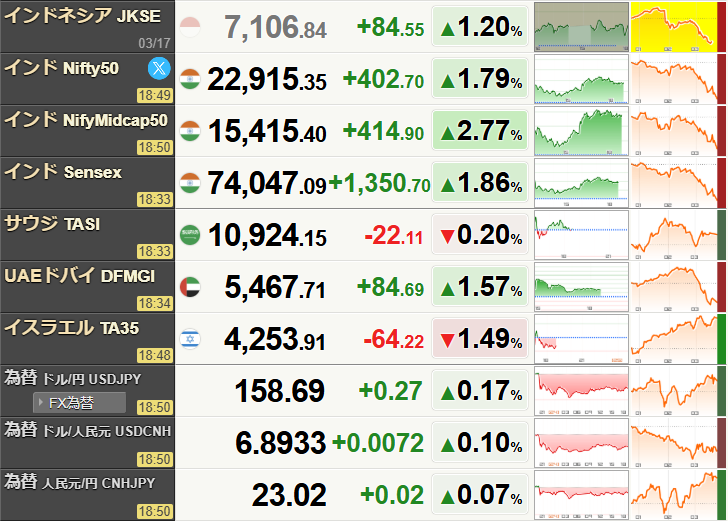Open 為替 ドル/円 USDJPY link
728x521 pixels.
72,378
